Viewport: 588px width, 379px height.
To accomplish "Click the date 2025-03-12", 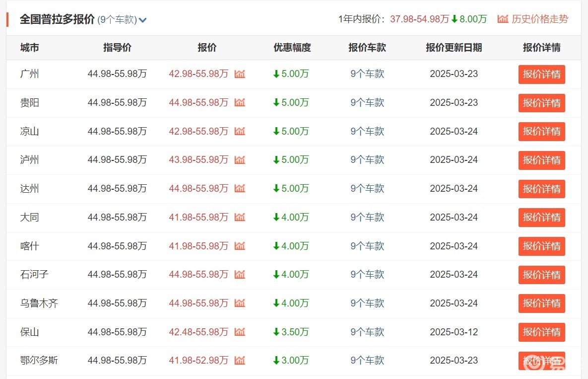I will pyautogui.click(x=454, y=332).
